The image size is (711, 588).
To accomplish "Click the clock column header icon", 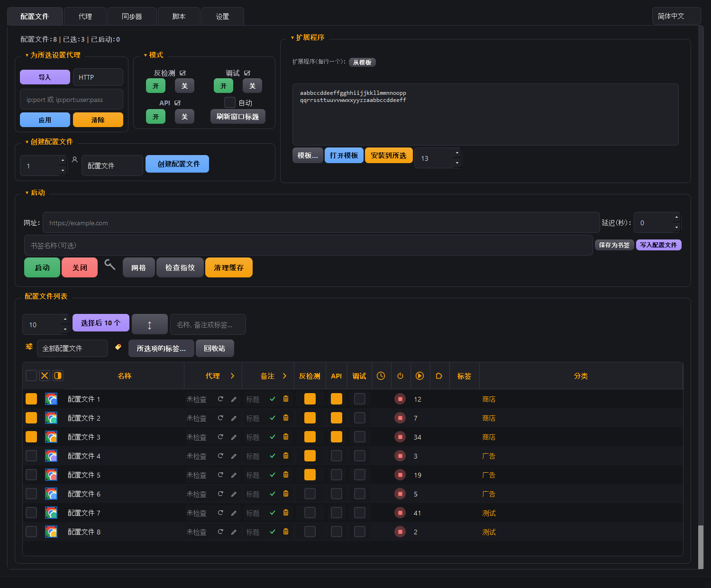I will pyautogui.click(x=381, y=376).
